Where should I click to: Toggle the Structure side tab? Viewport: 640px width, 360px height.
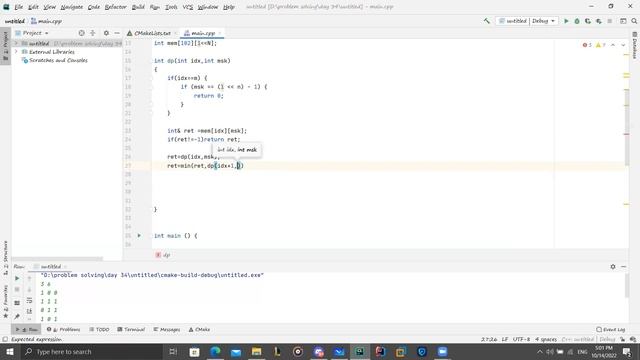[5, 258]
